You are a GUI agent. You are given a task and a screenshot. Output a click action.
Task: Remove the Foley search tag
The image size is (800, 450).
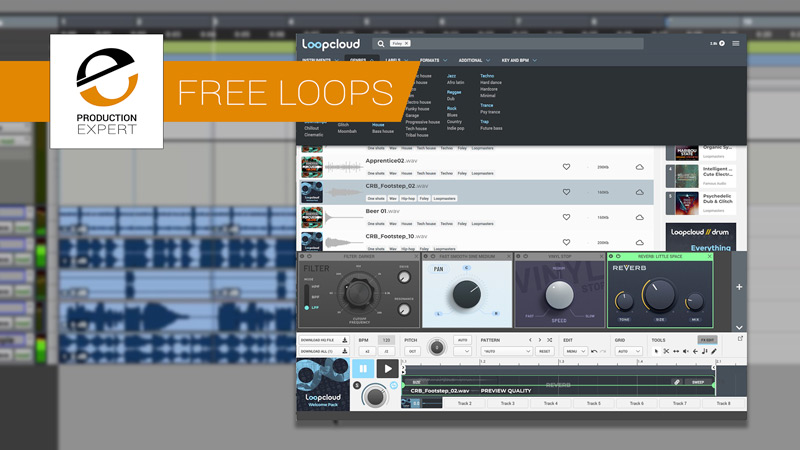[407, 43]
